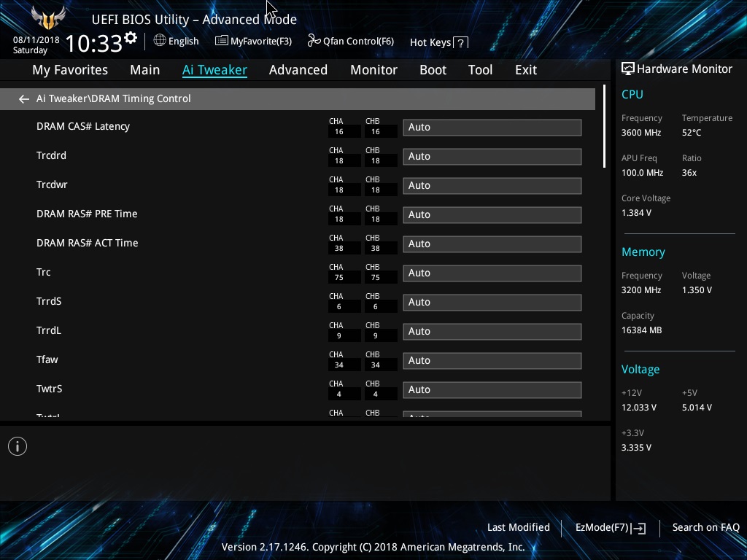The width and height of the screenshot is (747, 560).
Task: Open the MyFavorite(F3) list icon
Action: 221,41
